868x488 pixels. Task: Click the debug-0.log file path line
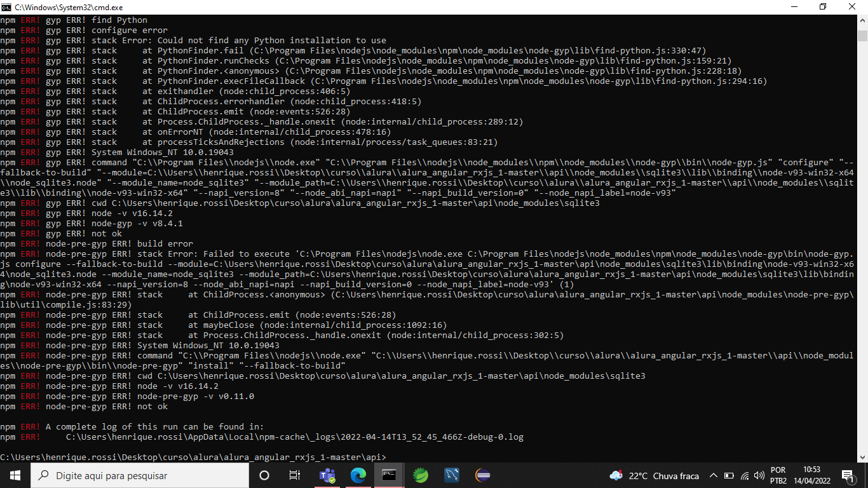(x=262, y=437)
